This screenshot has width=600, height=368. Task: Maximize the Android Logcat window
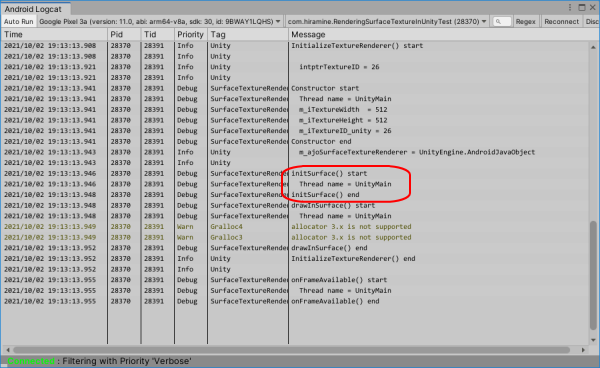[x=582, y=7]
